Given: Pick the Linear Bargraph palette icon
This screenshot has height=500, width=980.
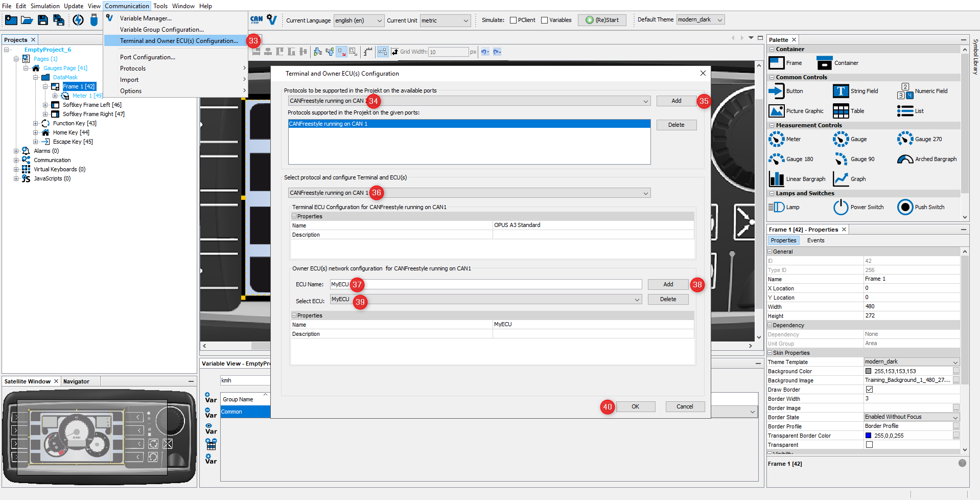Looking at the screenshot, I should (776, 179).
